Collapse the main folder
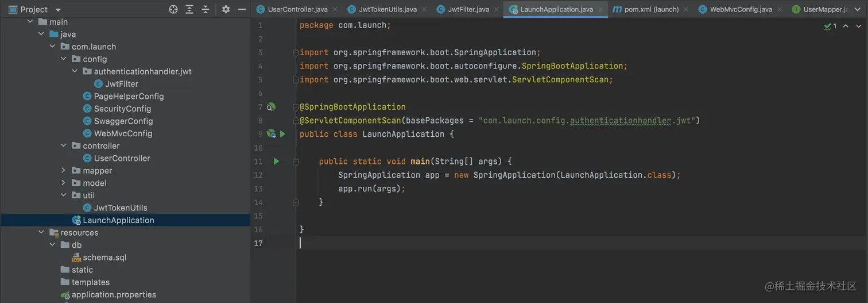Screen dimensions: 868x303 [30, 22]
